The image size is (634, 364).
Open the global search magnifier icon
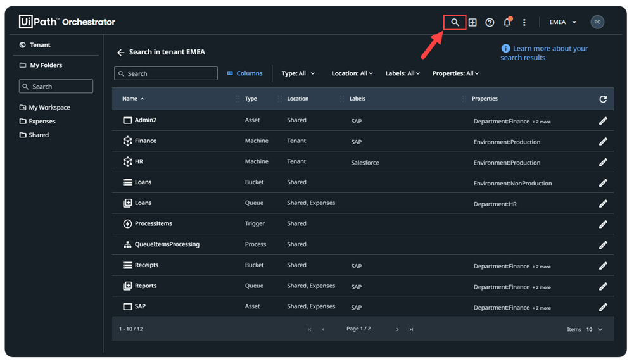(x=455, y=22)
